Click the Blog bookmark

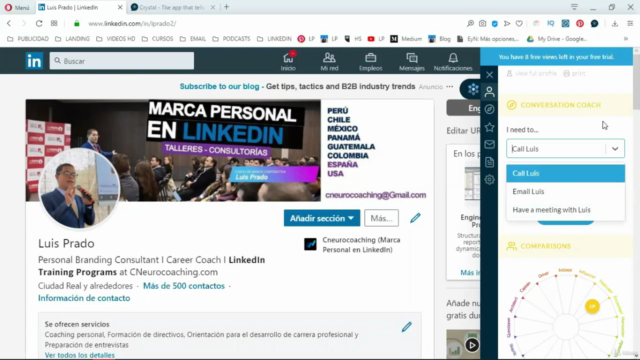[x=440, y=39]
